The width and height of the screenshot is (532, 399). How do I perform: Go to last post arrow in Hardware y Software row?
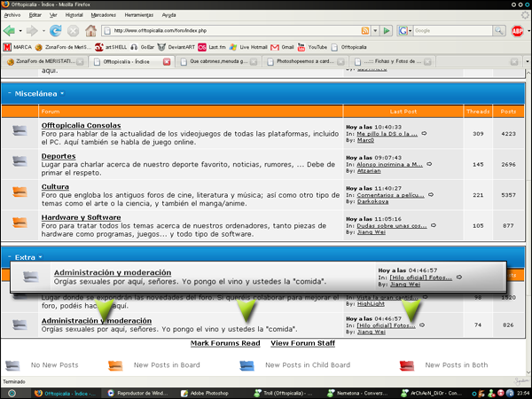point(430,226)
